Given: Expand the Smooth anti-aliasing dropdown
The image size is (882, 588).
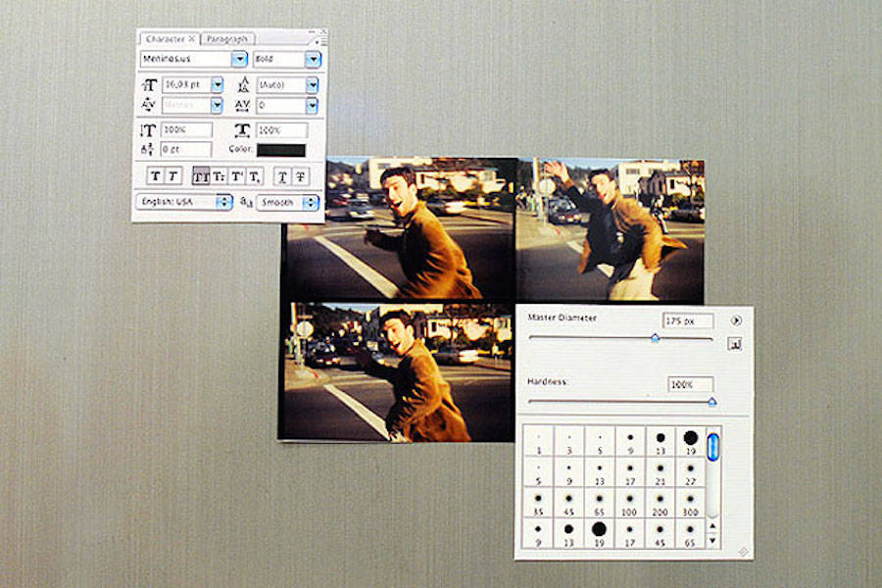Looking at the screenshot, I should point(311,203).
